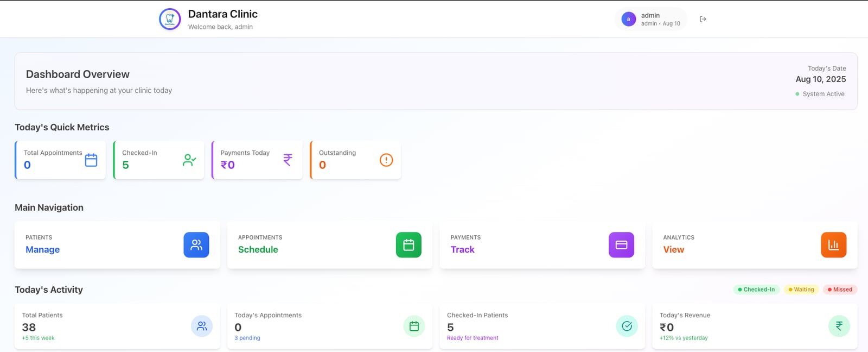868x352 pixels.
Task: Click the ANALYTICS label in navigation card
Action: (x=679, y=237)
